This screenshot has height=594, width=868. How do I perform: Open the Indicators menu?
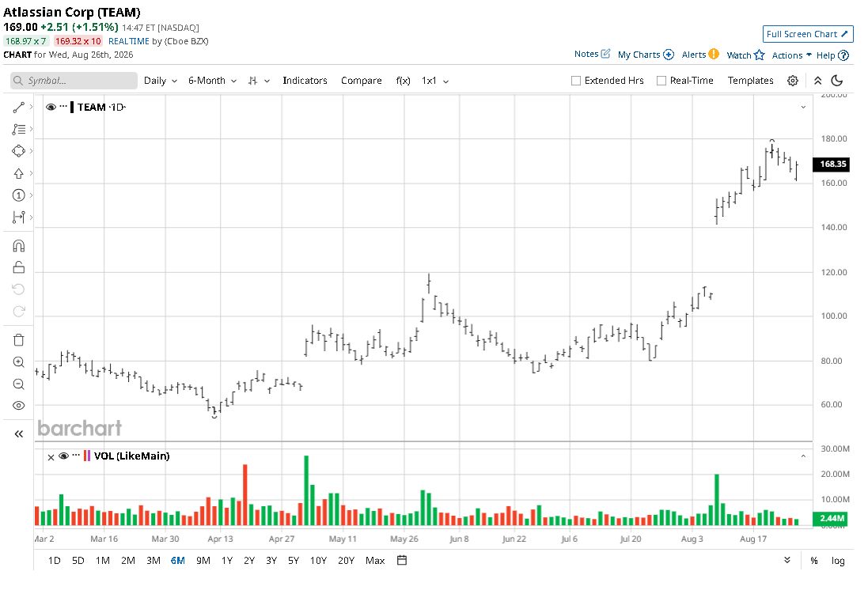coord(305,81)
